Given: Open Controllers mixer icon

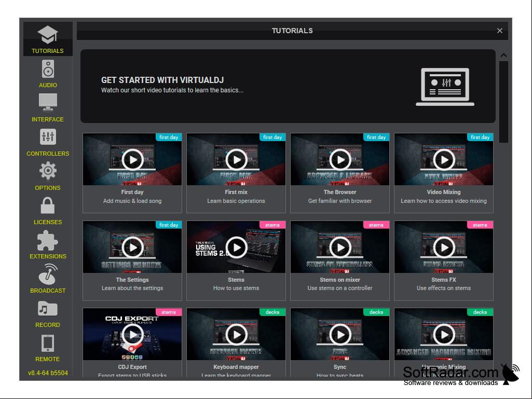Looking at the screenshot, I should click(x=48, y=137).
